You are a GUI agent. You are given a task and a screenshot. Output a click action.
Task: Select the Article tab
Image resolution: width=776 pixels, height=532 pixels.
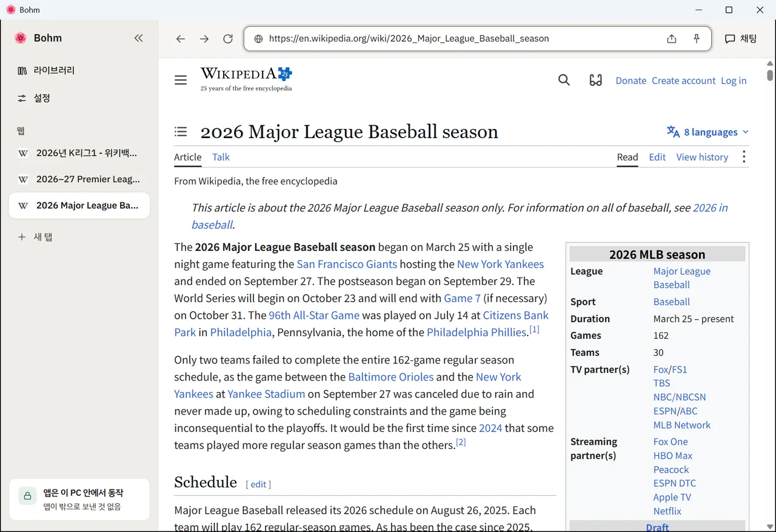pos(188,157)
